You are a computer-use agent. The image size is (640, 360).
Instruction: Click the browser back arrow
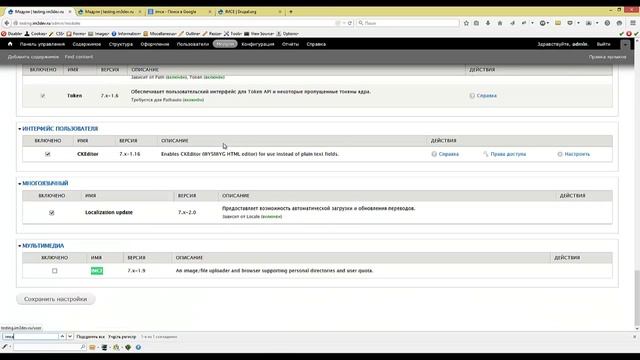point(7,23)
